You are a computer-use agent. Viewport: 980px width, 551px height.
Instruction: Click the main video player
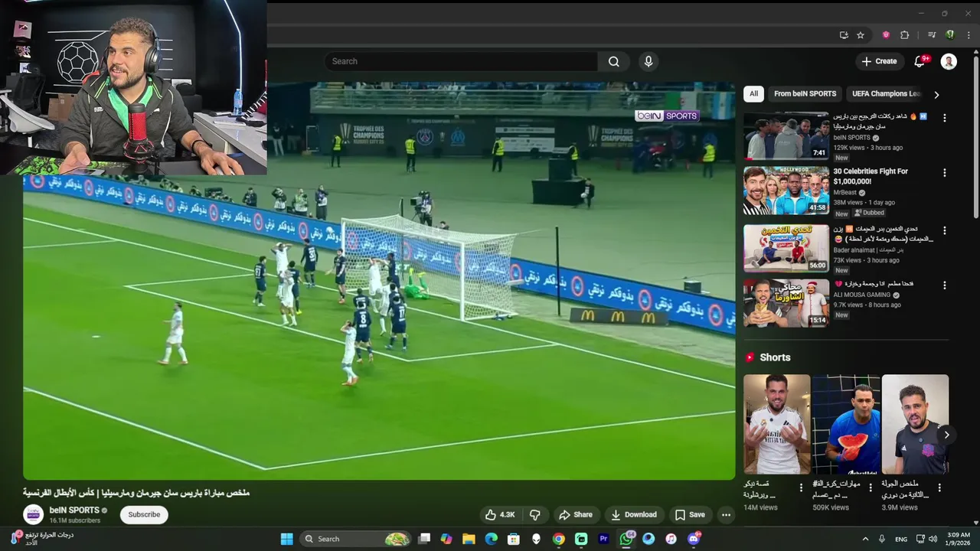pyautogui.click(x=379, y=281)
